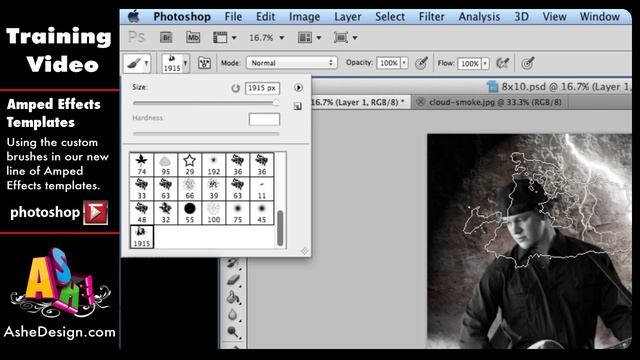The width and height of the screenshot is (640, 360).
Task: Click the Ps application logo
Action: click(x=136, y=38)
